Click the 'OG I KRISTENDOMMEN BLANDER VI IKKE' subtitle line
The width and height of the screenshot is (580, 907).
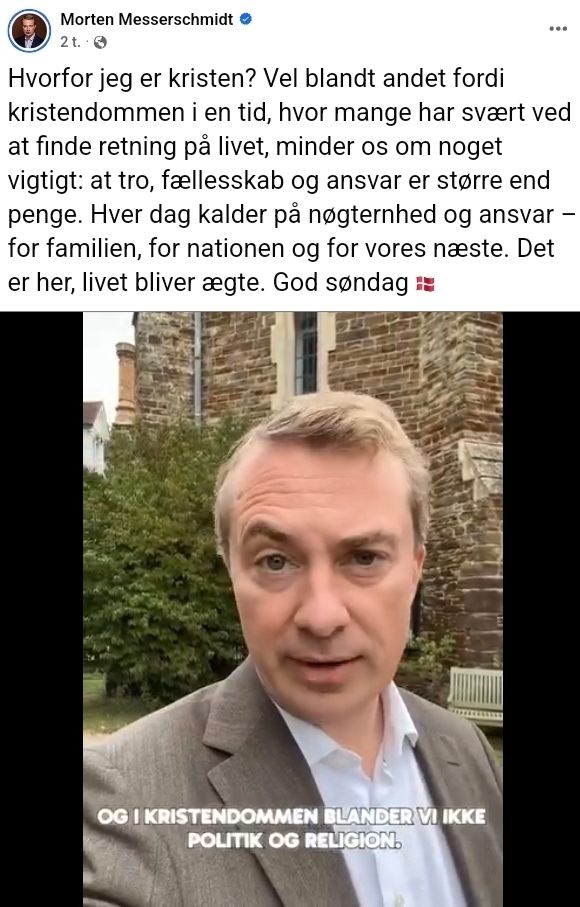coord(291,816)
